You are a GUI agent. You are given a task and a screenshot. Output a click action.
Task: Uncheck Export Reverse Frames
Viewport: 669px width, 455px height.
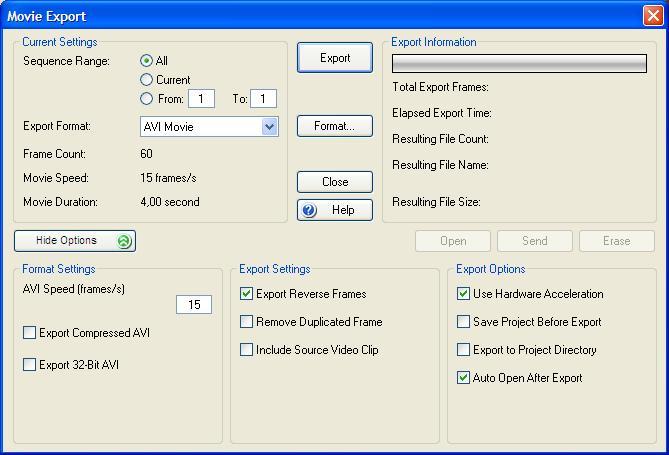246,294
